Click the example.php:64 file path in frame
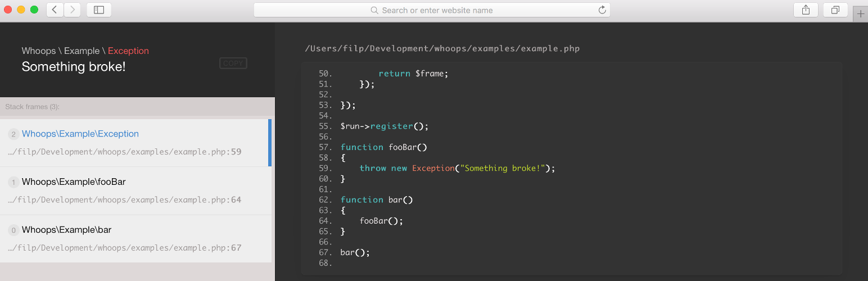This screenshot has width=868, height=281. (x=125, y=200)
